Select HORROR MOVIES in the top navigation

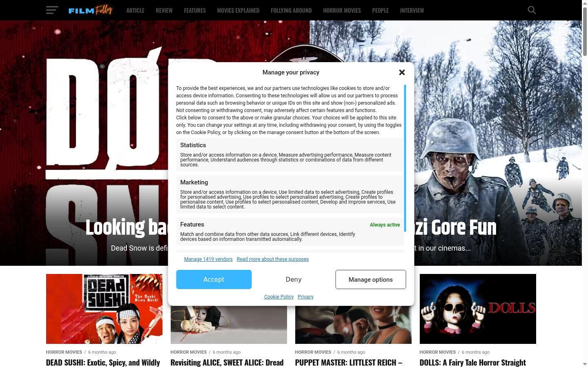tap(342, 10)
